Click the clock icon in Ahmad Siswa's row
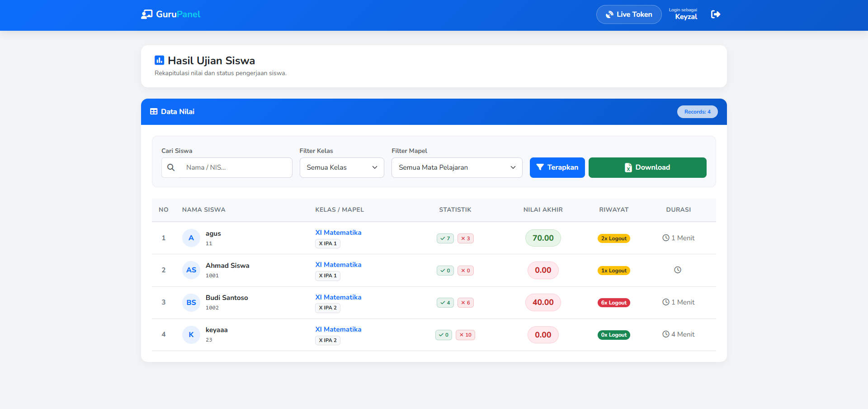 tap(677, 270)
